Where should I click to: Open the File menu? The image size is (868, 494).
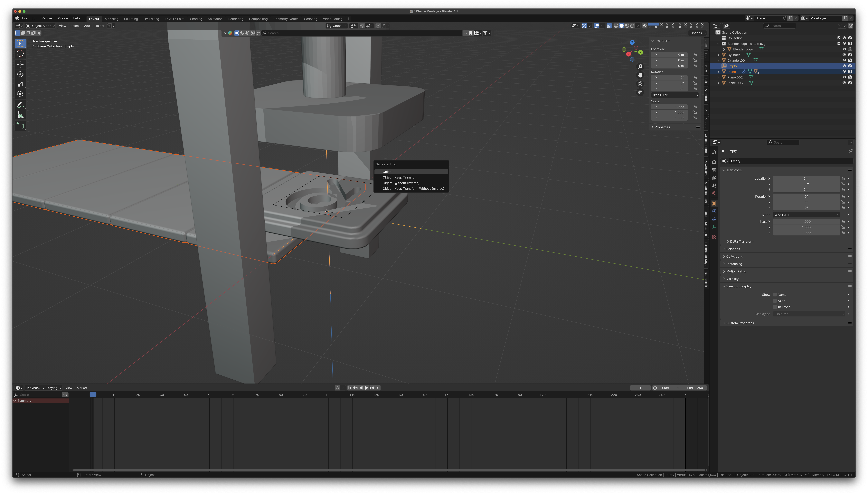[25, 18]
